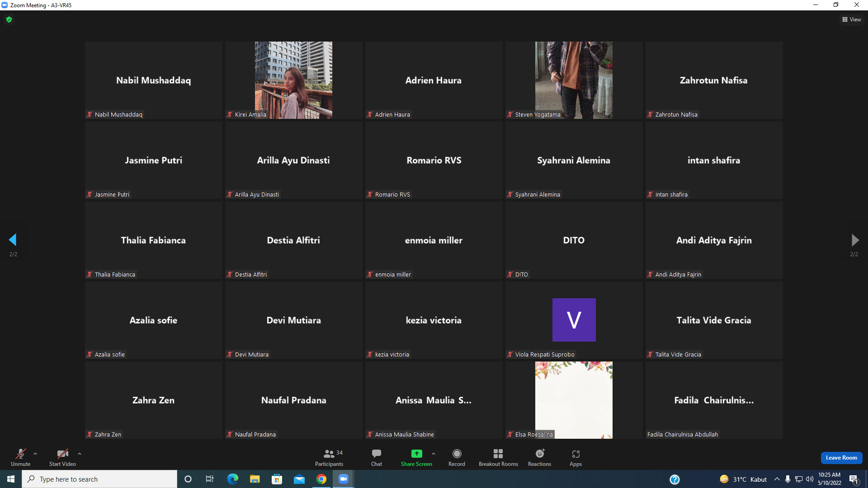Click the green encryption shield icon

point(9,19)
